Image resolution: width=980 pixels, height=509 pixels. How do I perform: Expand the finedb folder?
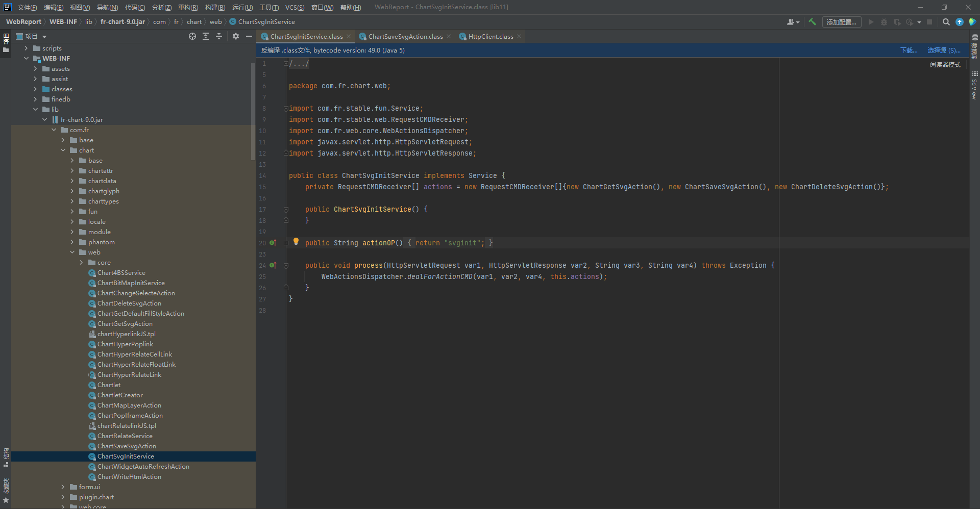35,99
